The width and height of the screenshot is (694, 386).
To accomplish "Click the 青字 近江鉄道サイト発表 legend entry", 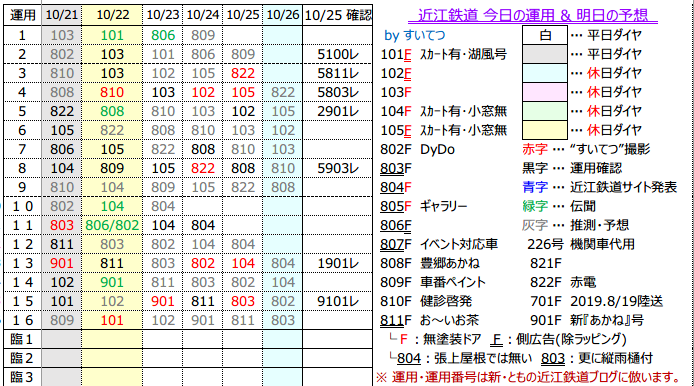I will click(x=599, y=188).
